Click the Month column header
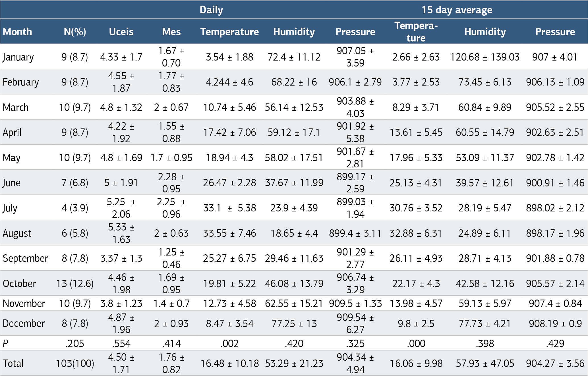This screenshot has width=588, height=376. click(17, 32)
